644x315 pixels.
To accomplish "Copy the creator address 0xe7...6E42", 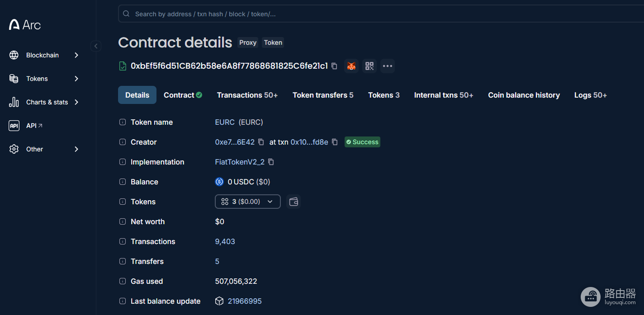I will [x=261, y=142].
